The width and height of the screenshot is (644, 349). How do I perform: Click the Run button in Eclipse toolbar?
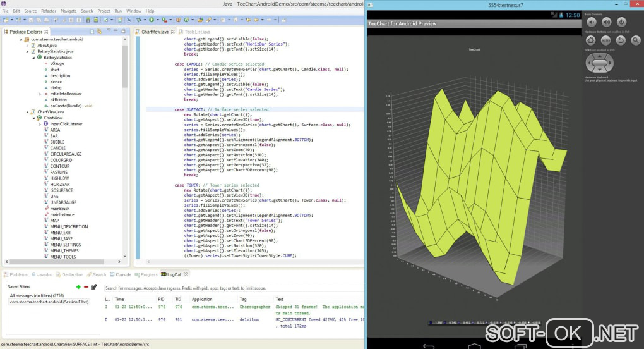click(151, 20)
